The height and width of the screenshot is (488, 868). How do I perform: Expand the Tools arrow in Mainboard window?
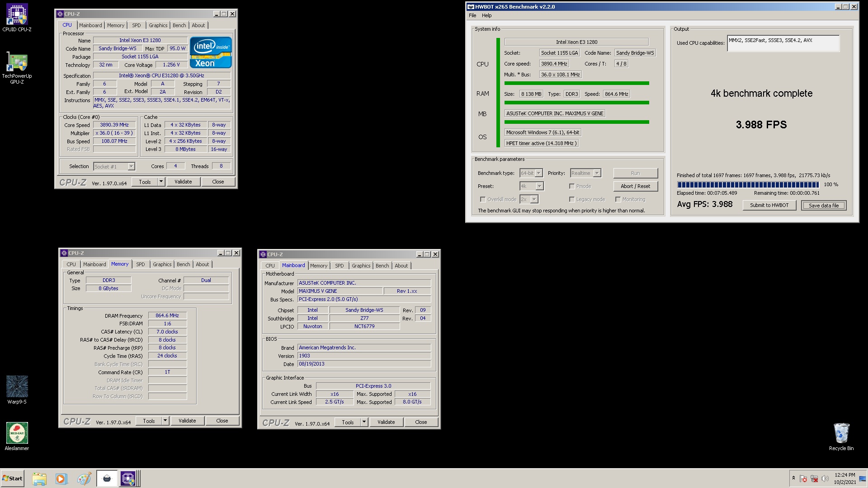click(x=364, y=422)
